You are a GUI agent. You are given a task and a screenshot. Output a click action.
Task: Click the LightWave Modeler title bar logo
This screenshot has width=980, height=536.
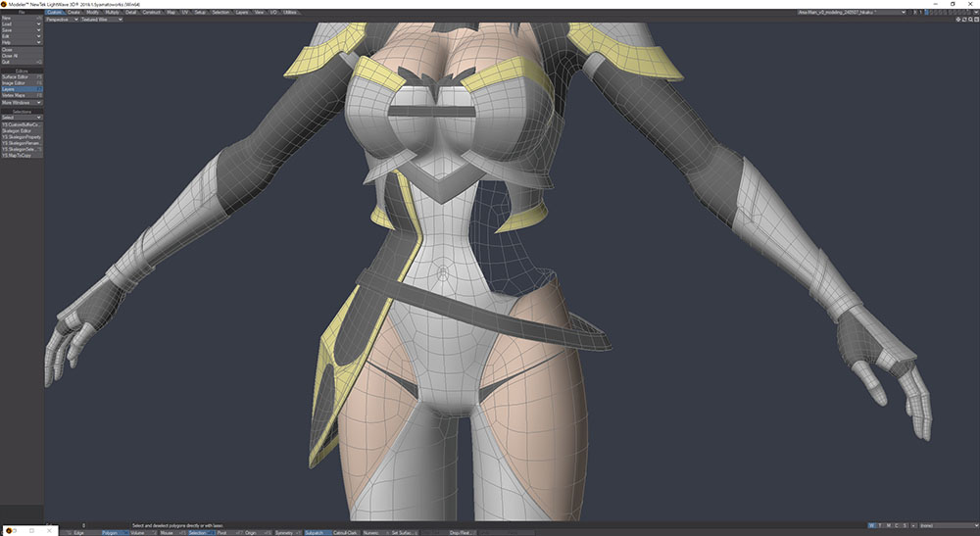click(x=4, y=4)
